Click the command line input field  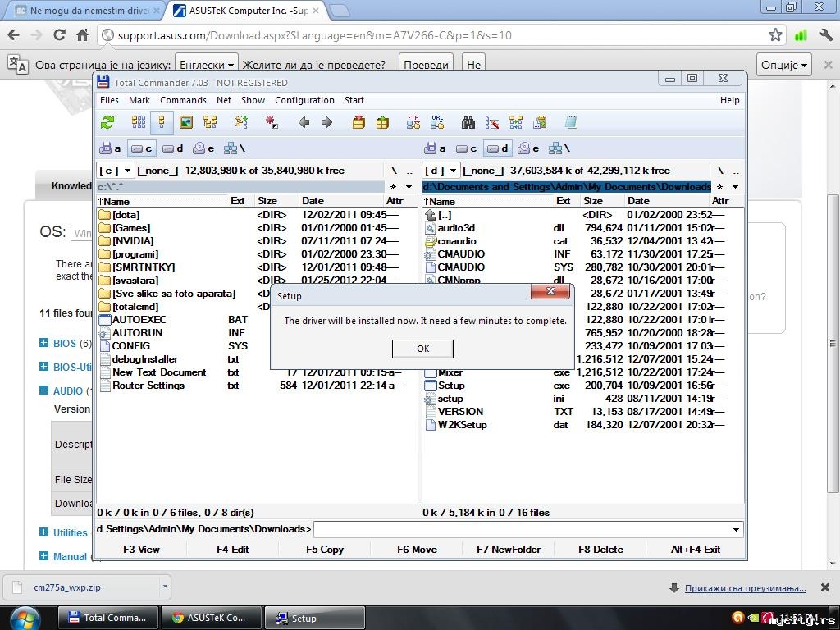click(525, 529)
